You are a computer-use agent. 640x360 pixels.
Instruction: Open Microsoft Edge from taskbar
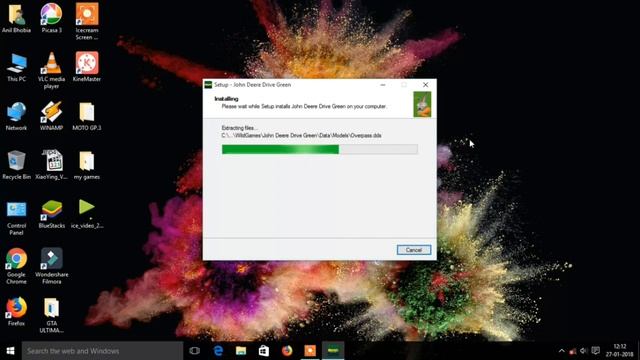pos(218,351)
